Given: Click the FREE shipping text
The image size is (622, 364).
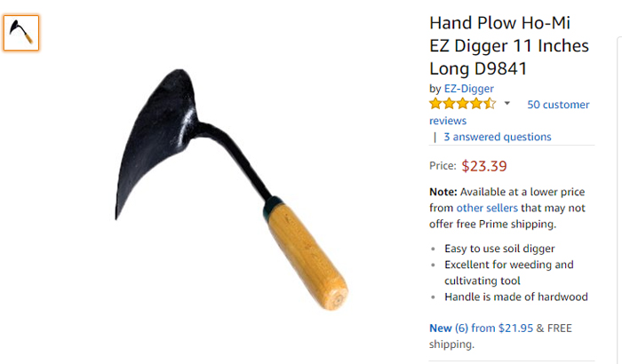Looking at the screenshot, I should [x=500, y=336].
